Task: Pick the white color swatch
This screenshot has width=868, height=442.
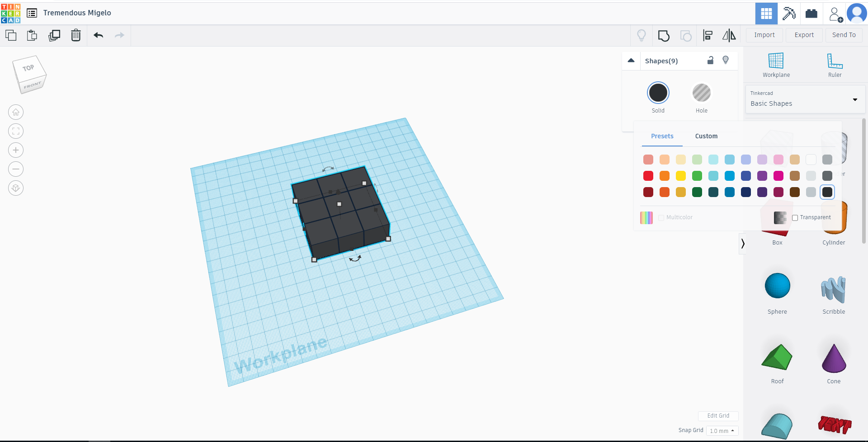Action: 811,160
